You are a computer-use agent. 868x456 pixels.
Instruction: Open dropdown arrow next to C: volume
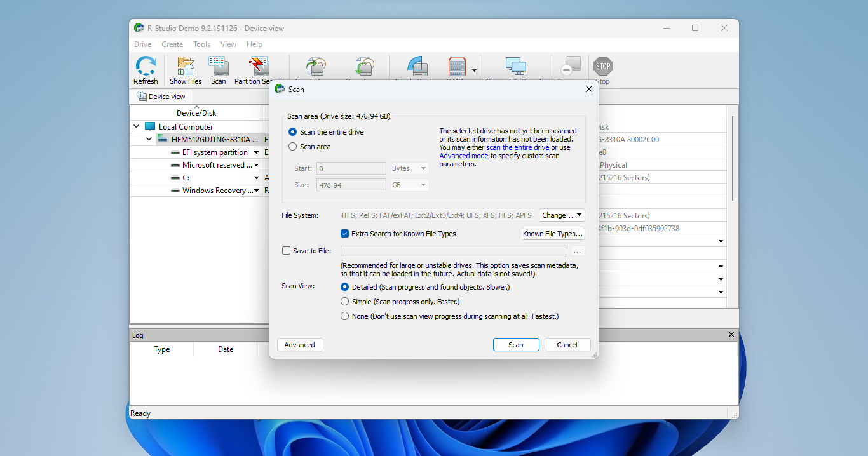257,178
